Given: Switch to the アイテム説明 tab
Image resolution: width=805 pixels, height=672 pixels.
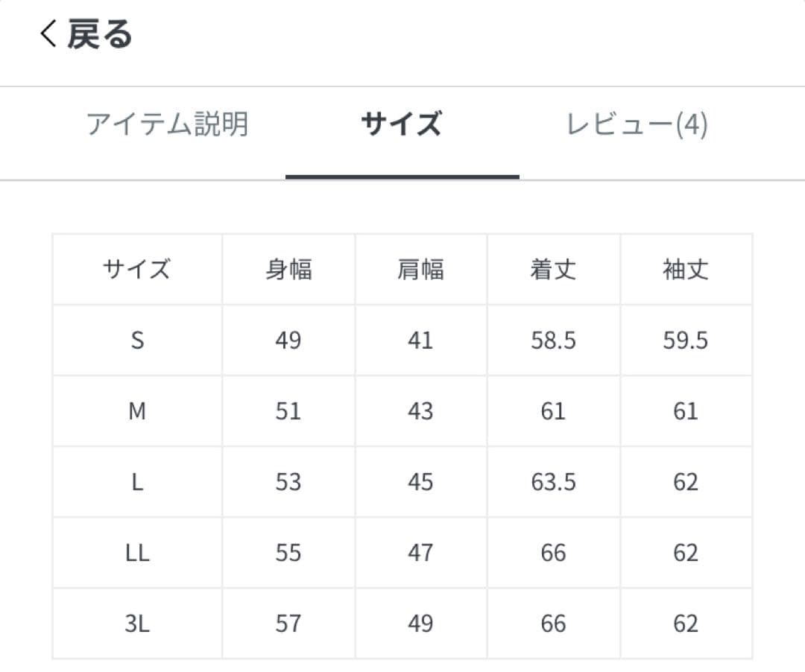Looking at the screenshot, I should 168,125.
